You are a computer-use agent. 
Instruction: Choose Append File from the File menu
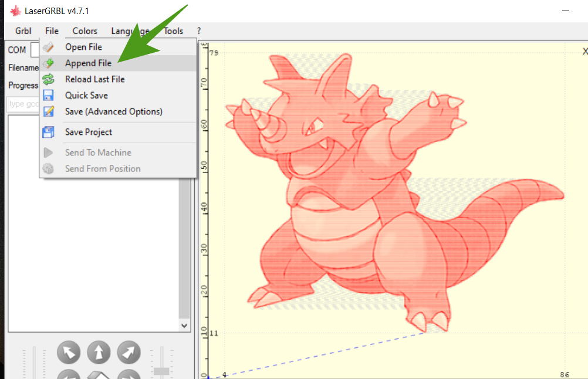118,63
